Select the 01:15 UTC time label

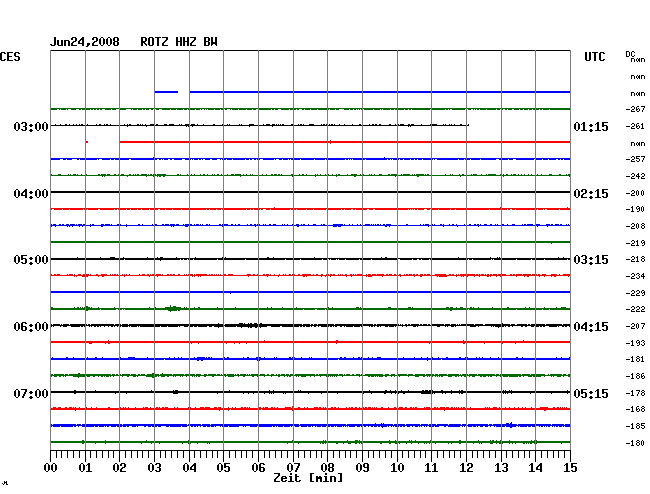click(x=591, y=126)
